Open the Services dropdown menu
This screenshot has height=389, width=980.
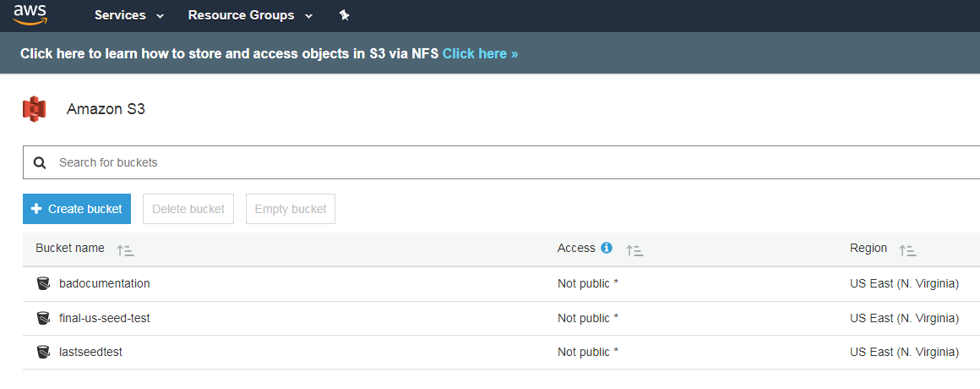point(129,15)
